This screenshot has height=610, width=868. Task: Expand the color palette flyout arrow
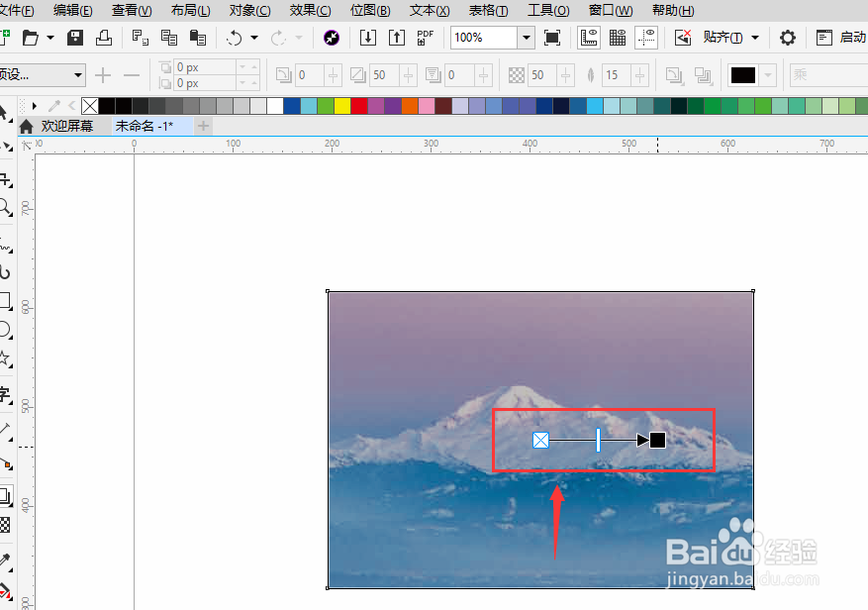tap(35, 106)
